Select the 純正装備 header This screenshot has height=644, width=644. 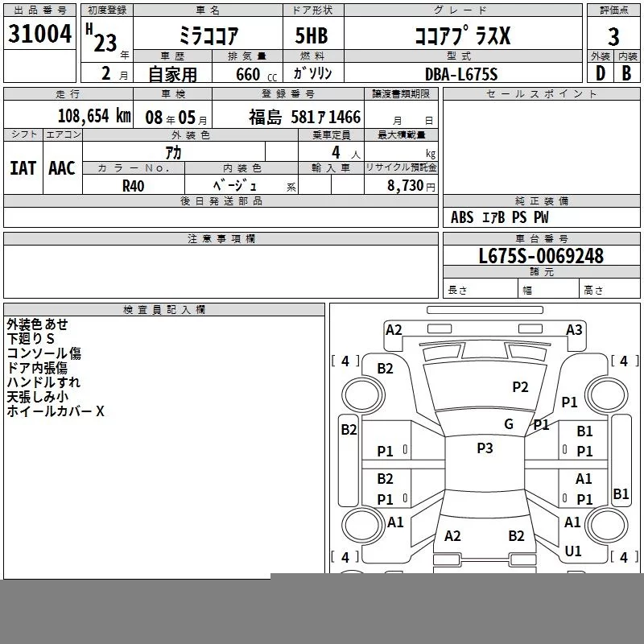click(x=541, y=201)
